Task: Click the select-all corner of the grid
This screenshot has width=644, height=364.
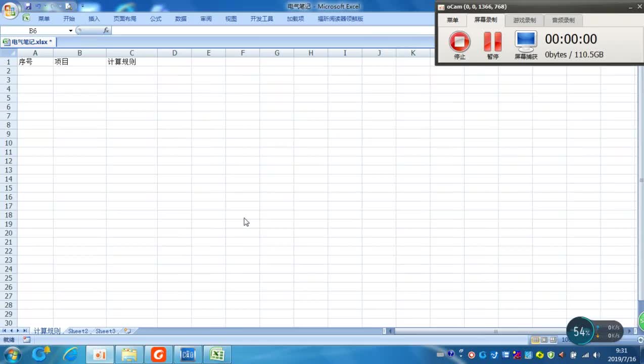Action: 9,53
